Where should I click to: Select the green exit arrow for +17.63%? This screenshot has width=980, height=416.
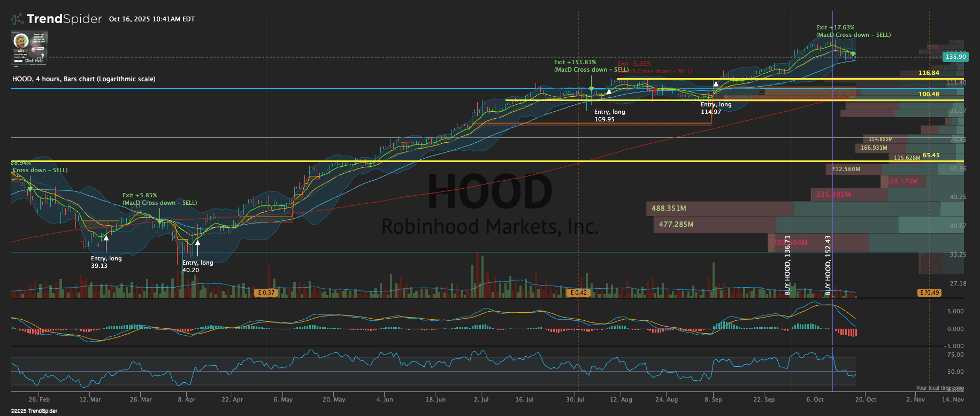tap(853, 53)
